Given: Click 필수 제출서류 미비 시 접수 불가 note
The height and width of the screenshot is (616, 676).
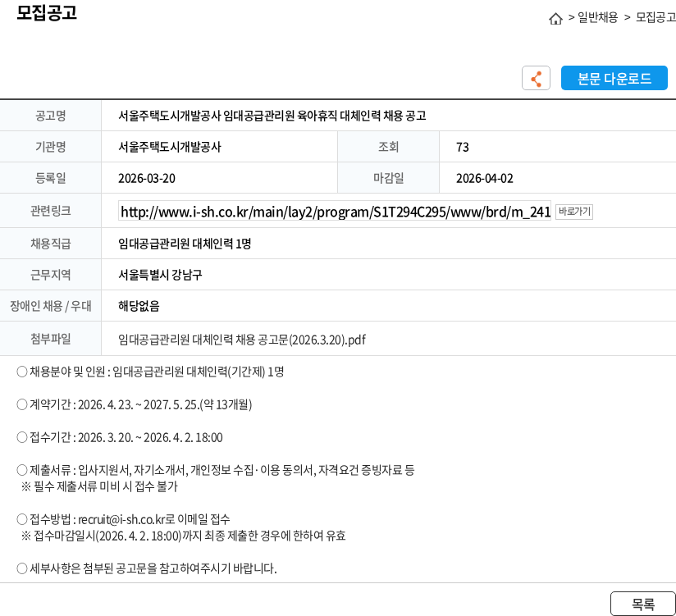Looking at the screenshot, I should point(99,486).
